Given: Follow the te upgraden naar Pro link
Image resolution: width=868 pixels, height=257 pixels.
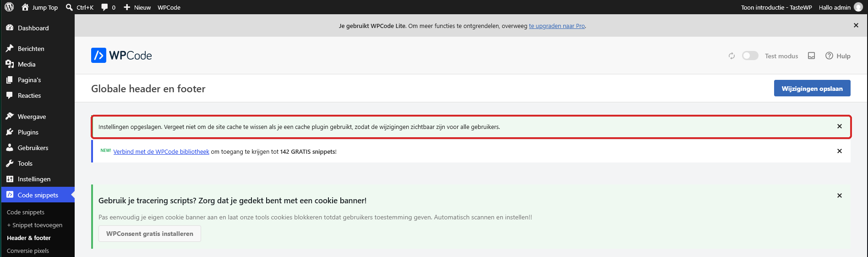Looking at the screenshot, I should 557,26.
